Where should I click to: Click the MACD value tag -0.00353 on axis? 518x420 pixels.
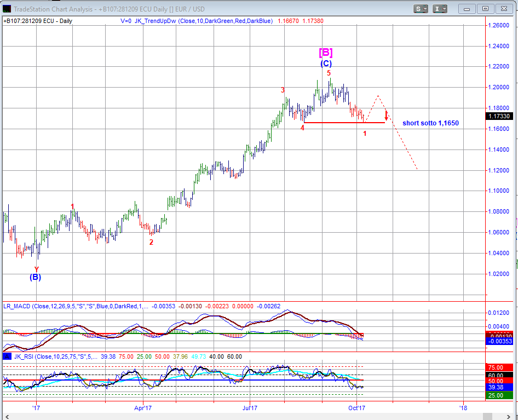(499, 341)
